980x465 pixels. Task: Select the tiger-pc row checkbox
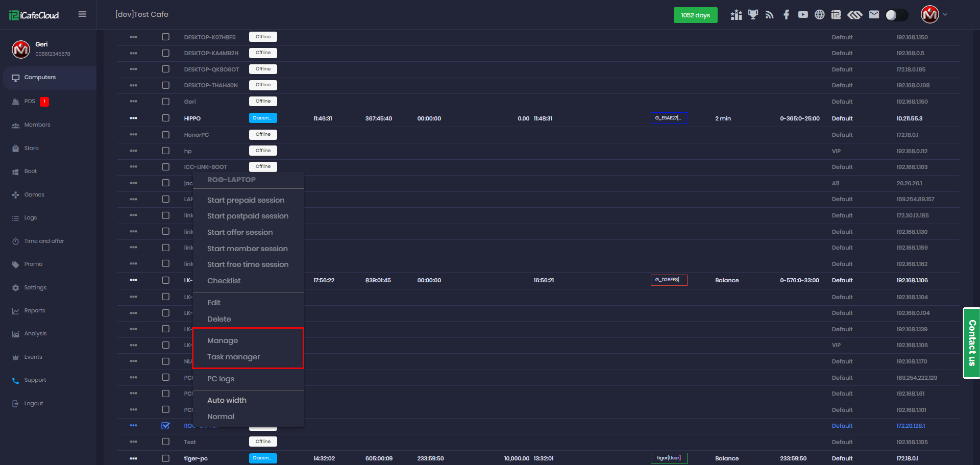(x=165, y=458)
